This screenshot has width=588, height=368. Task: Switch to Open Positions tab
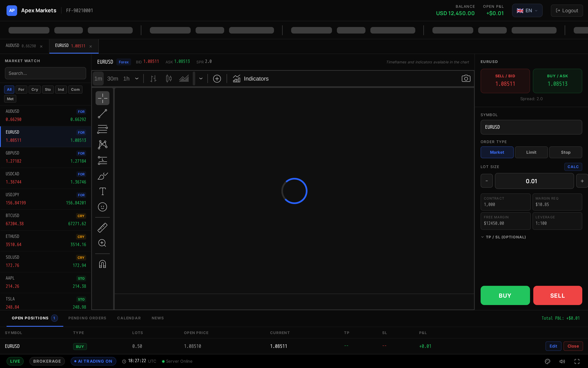tap(35, 318)
